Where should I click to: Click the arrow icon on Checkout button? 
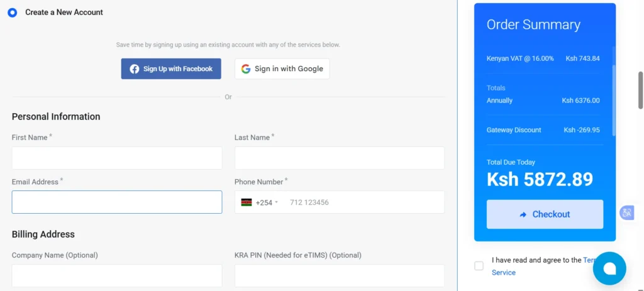pyautogui.click(x=523, y=215)
